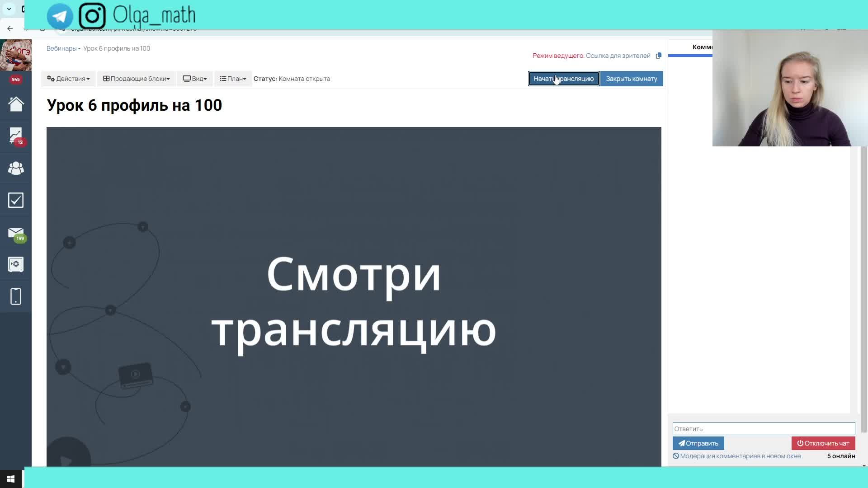Open the Действия dropdown menu

click(x=68, y=79)
